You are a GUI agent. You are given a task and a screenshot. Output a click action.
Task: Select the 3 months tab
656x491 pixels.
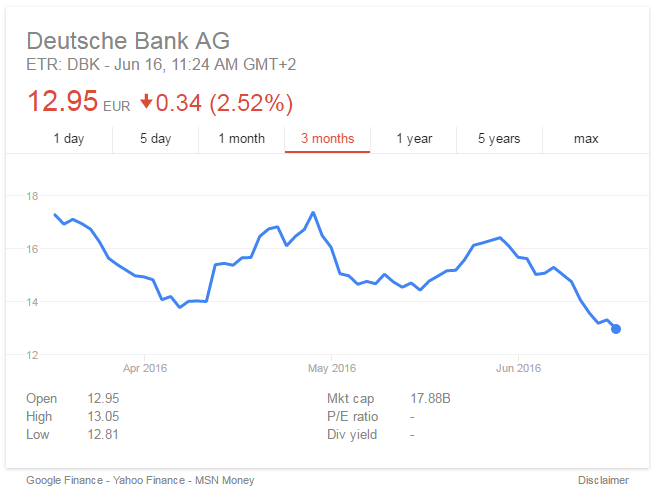pos(327,139)
